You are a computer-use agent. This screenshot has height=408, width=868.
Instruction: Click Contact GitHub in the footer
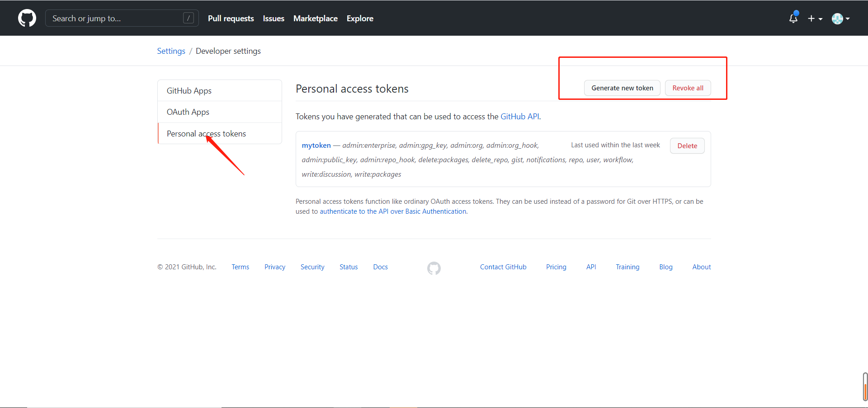pyautogui.click(x=503, y=267)
